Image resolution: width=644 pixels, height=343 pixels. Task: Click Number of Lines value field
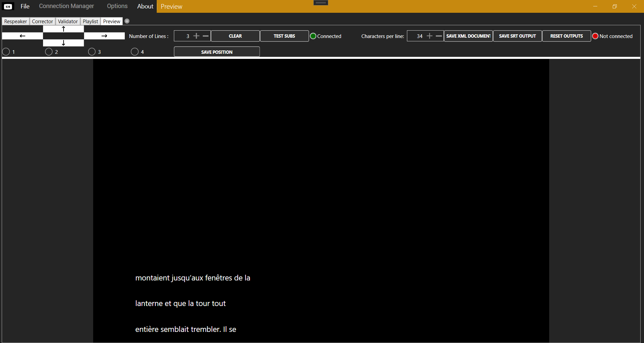click(183, 36)
